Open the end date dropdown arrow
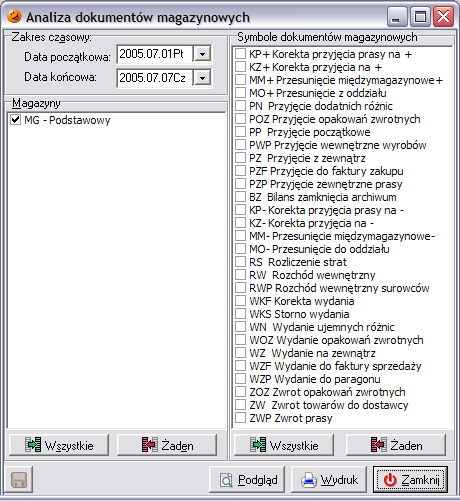Viewport: 460px width, 501px height. tap(202, 78)
